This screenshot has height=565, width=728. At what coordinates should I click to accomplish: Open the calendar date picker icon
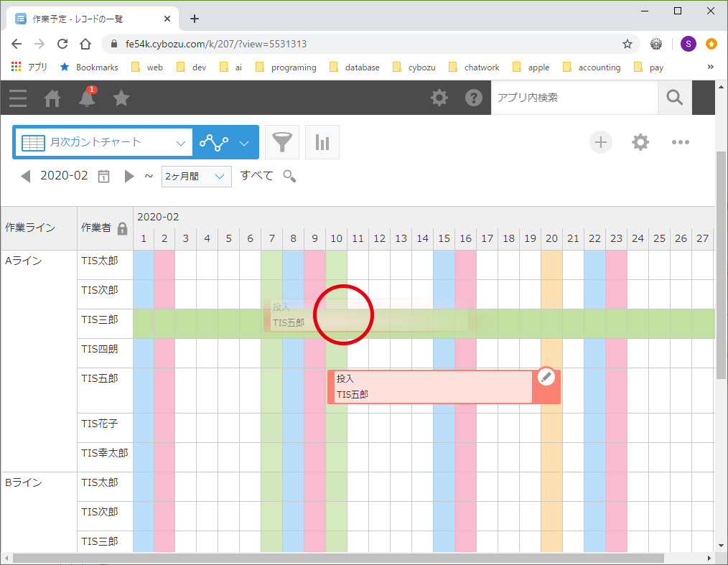point(104,176)
